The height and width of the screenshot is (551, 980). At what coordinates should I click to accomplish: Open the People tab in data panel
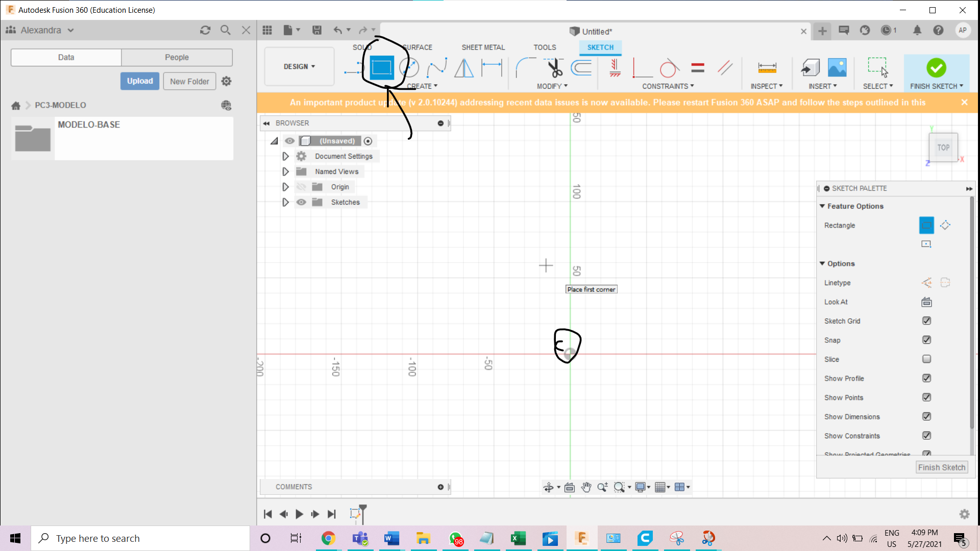coord(177,58)
